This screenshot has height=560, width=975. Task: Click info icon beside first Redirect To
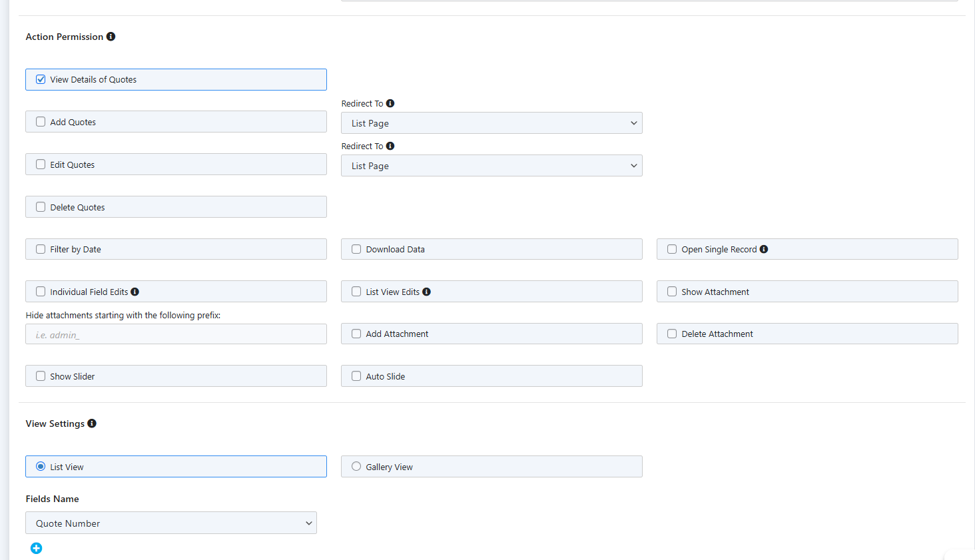pos(390,103)
